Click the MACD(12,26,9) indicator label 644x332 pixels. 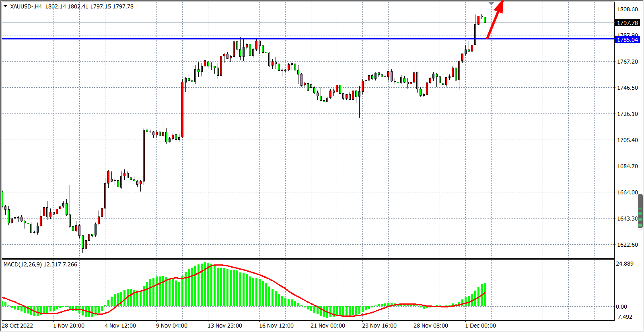click(x=23, y=264)
